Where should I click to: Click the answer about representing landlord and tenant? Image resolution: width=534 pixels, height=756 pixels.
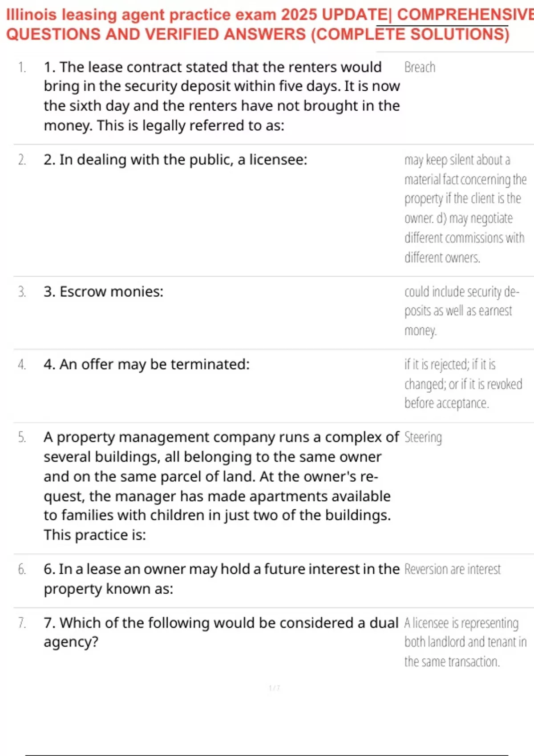(465, 642)
